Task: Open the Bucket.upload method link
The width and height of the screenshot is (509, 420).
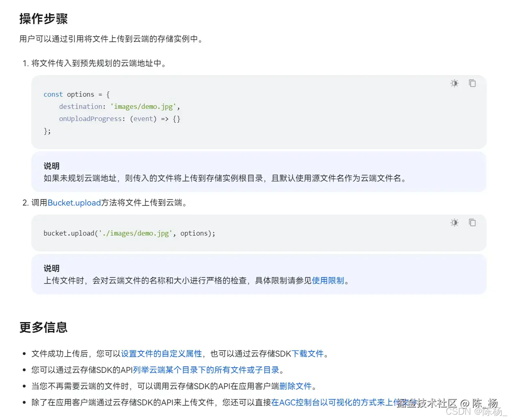Action: coord(74,203)
